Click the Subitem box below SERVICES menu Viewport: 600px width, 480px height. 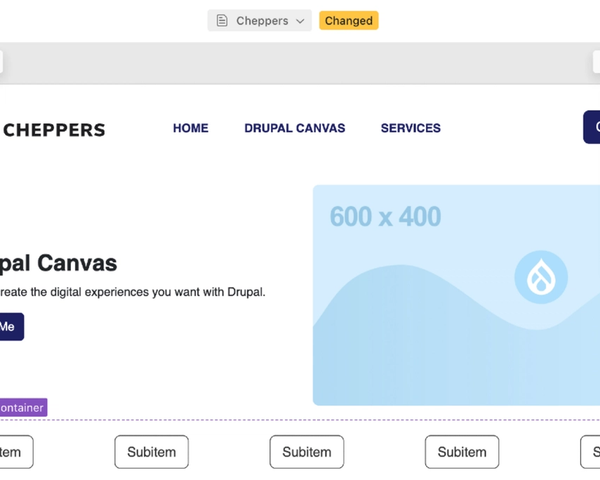coord(462,452)
